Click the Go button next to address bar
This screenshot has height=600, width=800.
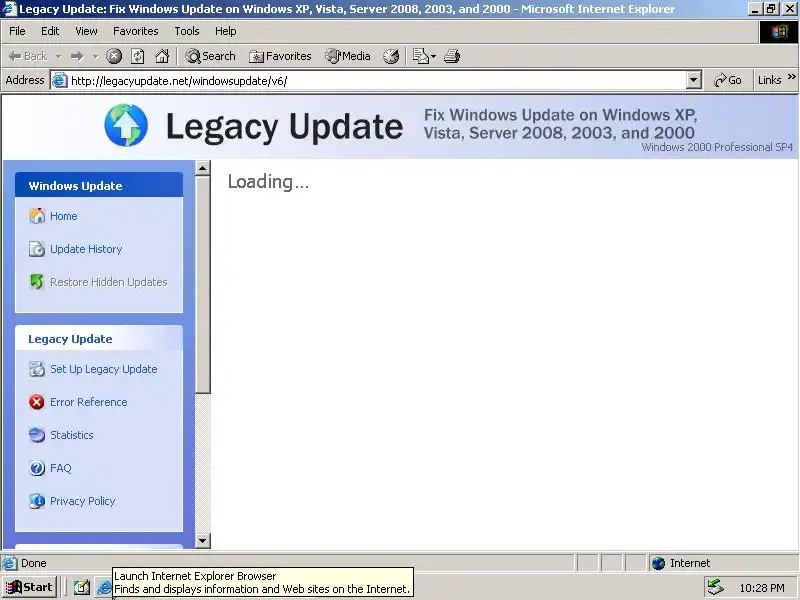tap(728, 80)
